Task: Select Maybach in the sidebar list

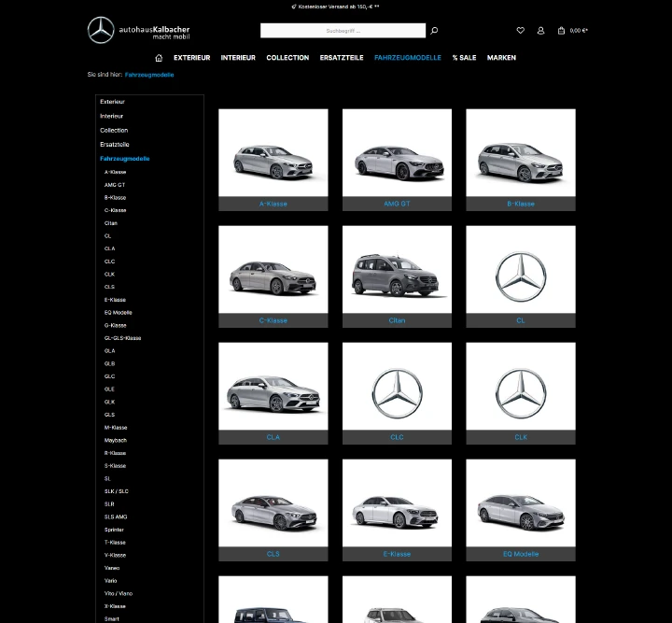Action: pyautogui.click(x=116, y=440)
